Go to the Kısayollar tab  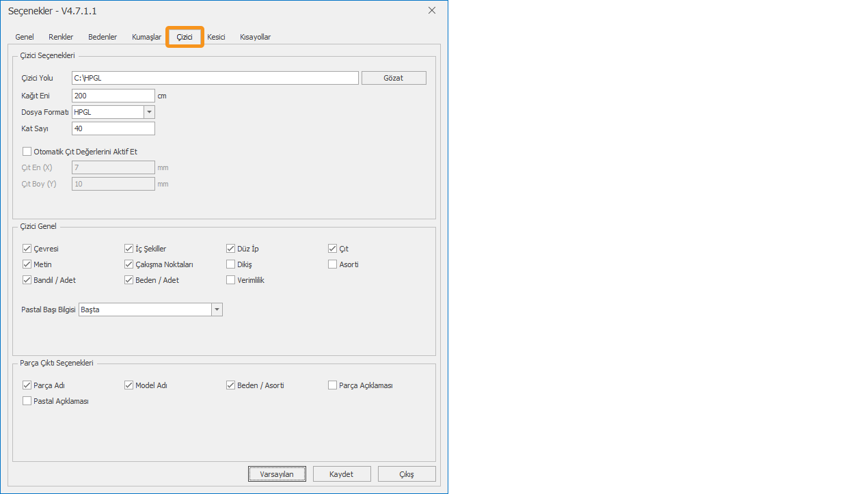(x=255, y=37)
